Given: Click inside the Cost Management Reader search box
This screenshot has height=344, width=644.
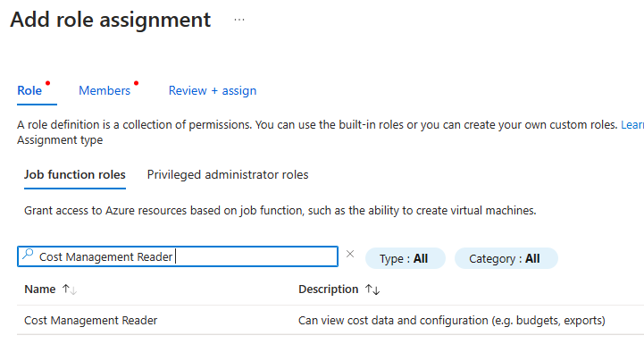Looking at the screenshot, I should tap(178, 256).
